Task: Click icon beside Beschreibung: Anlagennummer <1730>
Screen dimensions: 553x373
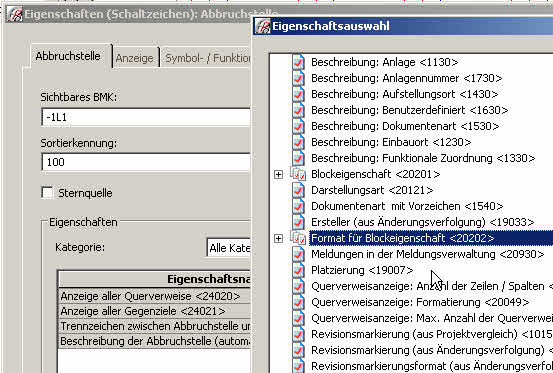Action: click(298, 78)
